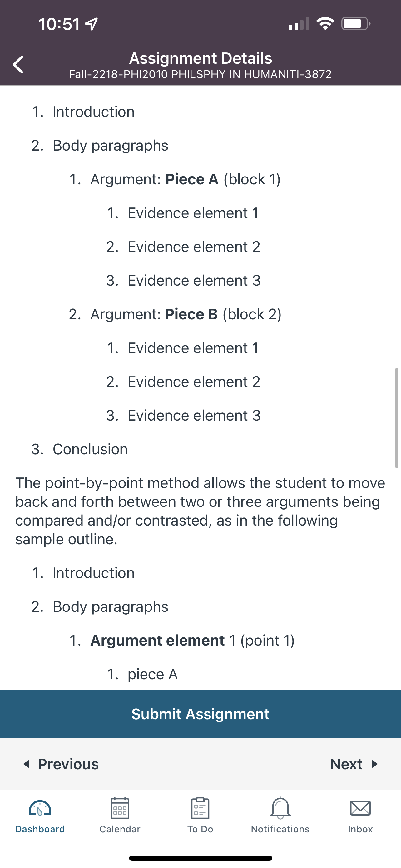Tap the Wi-Fi status icon
The height and width of the screenshot is (868, 401).
(325, 23)
